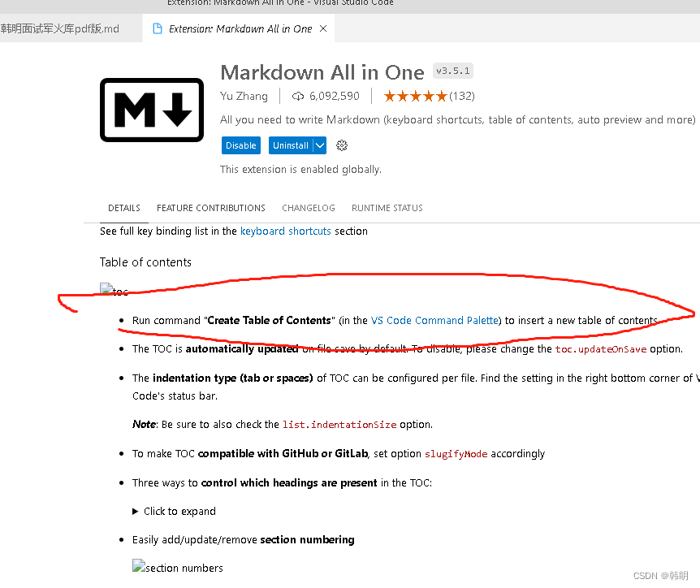
Task: Open the VS Code Command Palette link
Action: pyautogui.click(x=434, y=321)
